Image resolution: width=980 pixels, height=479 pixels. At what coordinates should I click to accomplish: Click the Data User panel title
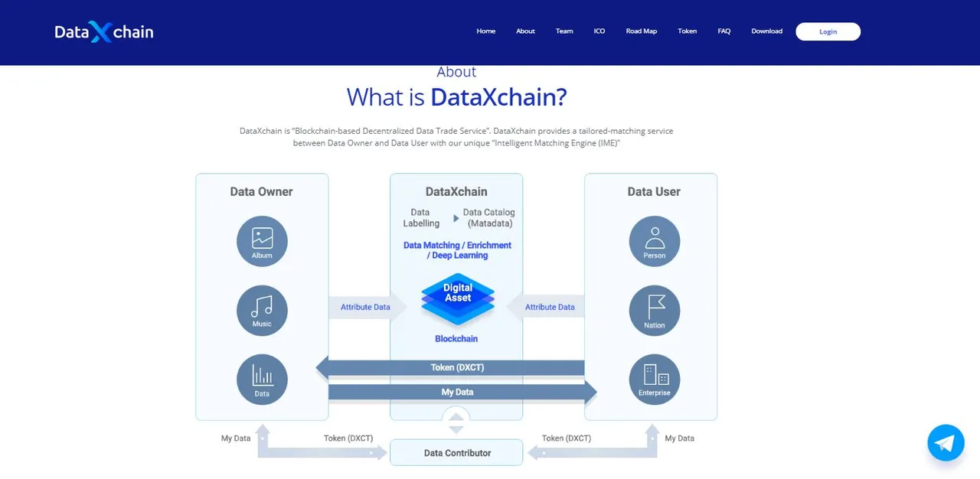click(x=654, y=192)
